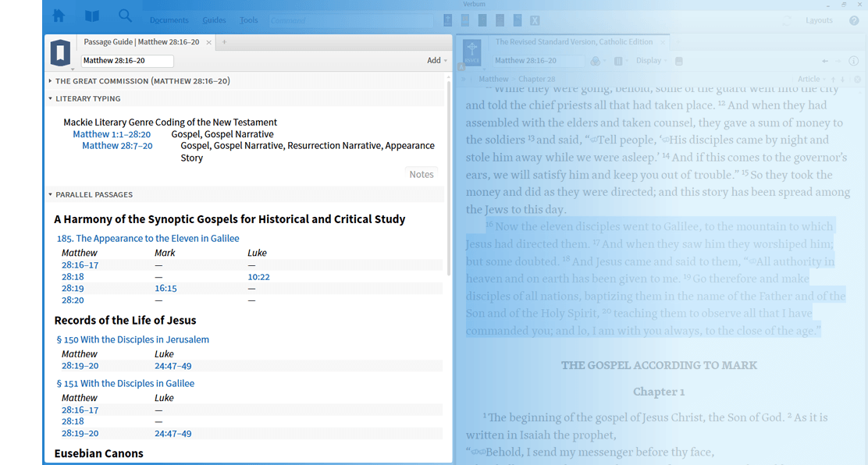The width and height of the screenshot is (868, 465).
Task: Click the sync refresh icon near Layouts
Action: (787, 20)
